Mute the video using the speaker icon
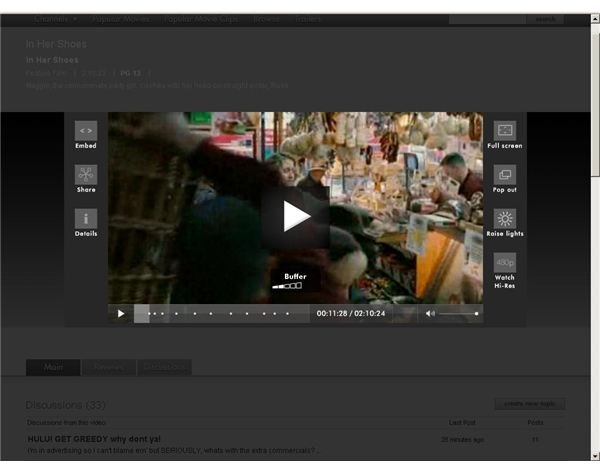Viewport: 600px width, 464px height. click(430, 314)
